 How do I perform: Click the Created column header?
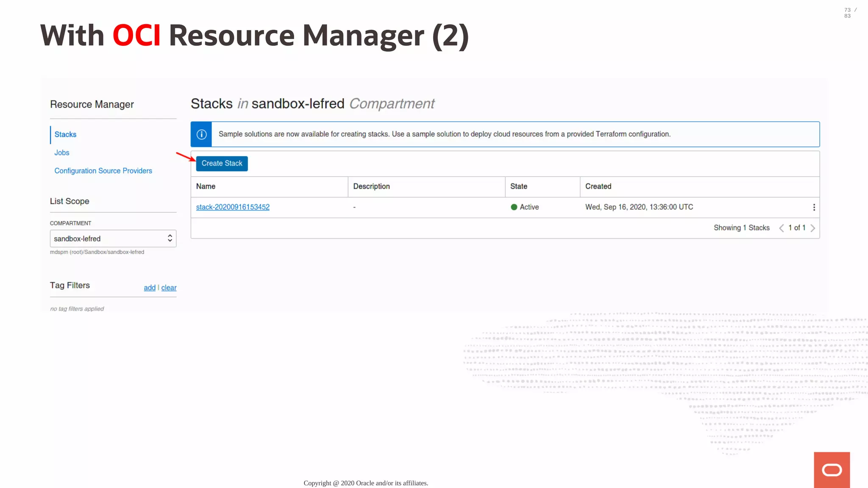pos(598,186)
